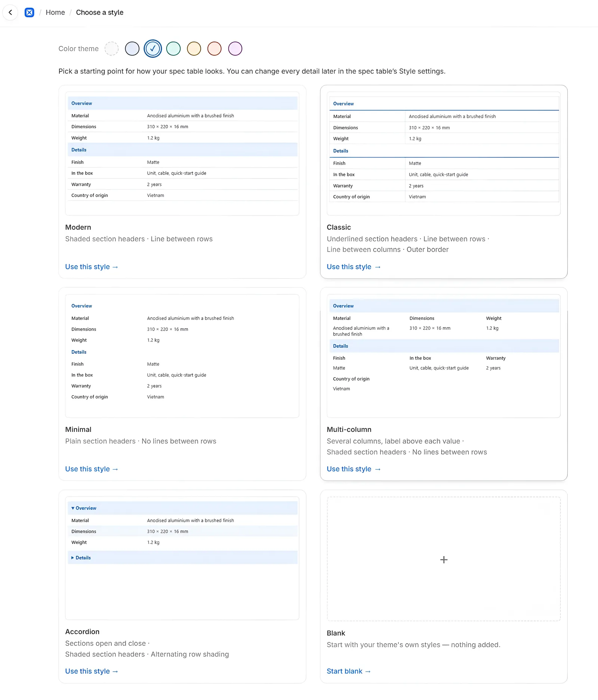
Task: Click the Modern style preview thumbnail
Action: pos(182,153)
